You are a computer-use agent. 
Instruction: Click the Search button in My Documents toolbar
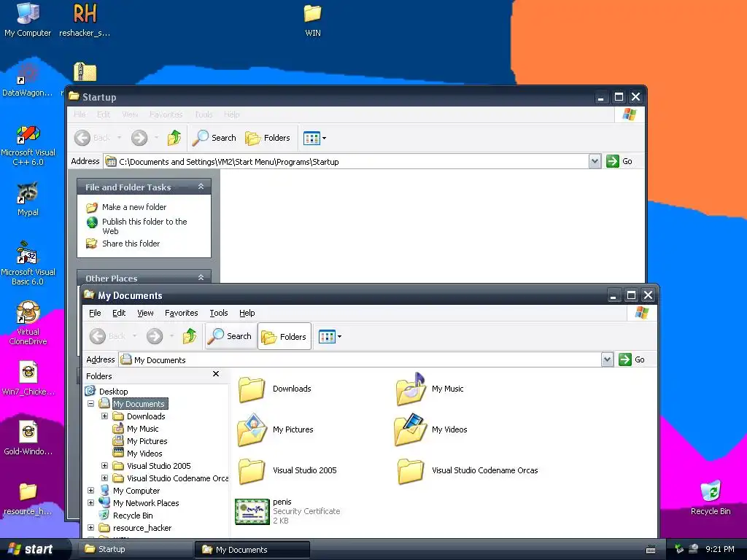coord(231,336)
